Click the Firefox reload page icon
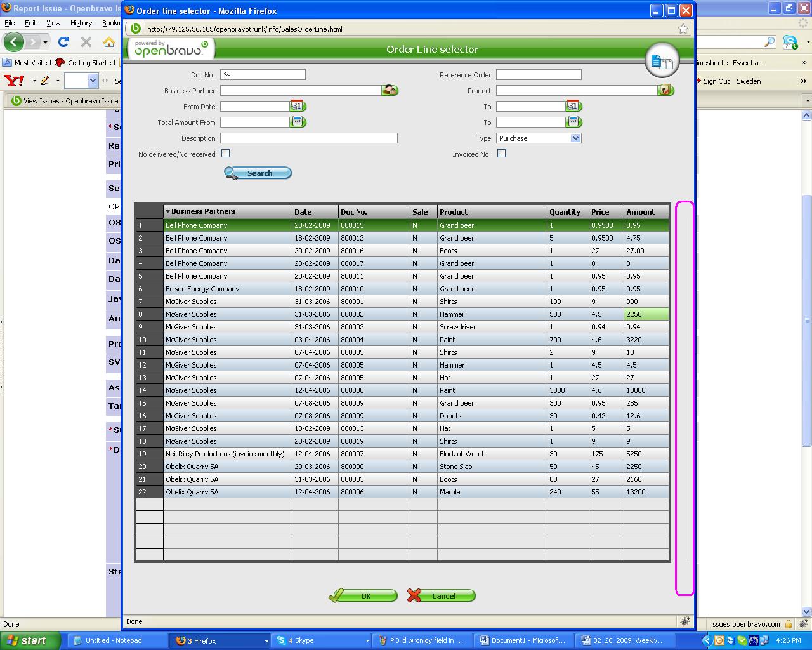This screenshot has height=650, width=812. click(x=63, y=42)
